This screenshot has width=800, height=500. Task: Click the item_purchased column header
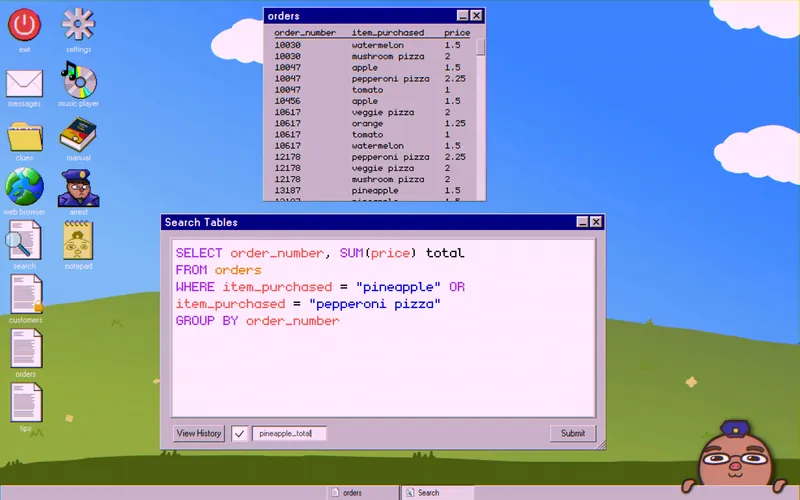pos(388,33)
